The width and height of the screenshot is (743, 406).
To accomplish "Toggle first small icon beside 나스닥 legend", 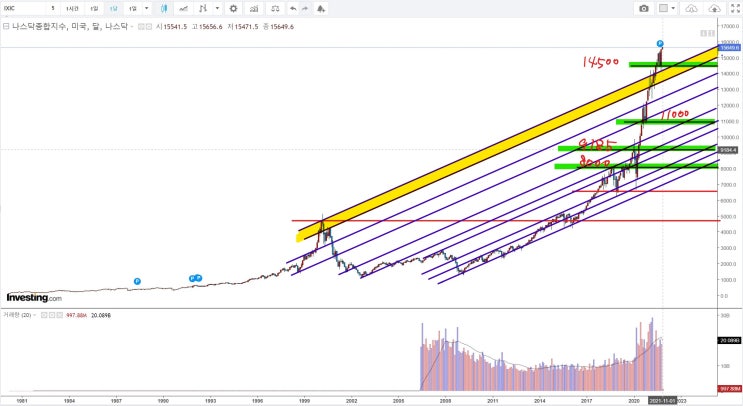I will point(141,27).
